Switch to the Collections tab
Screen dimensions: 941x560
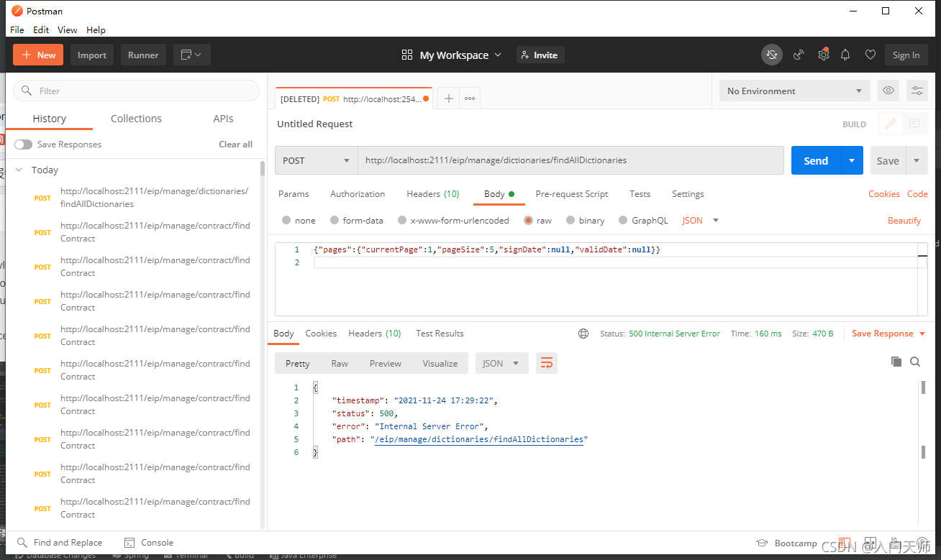(x=136, y=119)
